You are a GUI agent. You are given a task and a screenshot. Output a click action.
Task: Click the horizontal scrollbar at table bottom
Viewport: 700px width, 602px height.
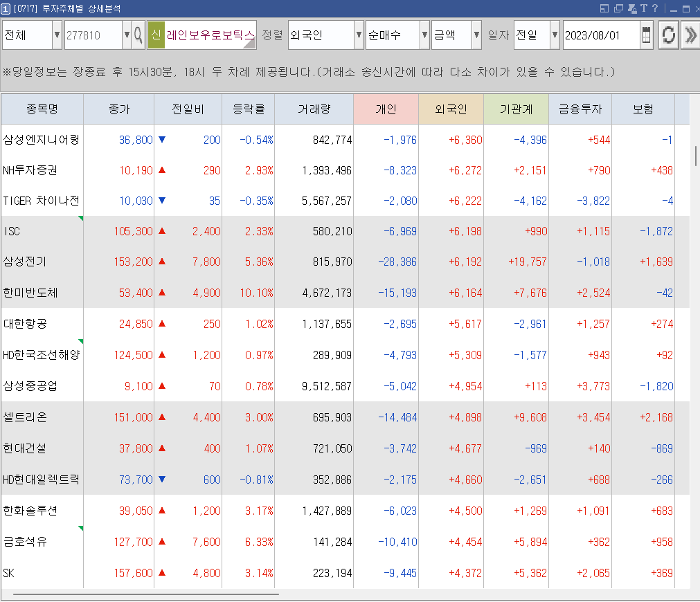[x=146, y=594]
